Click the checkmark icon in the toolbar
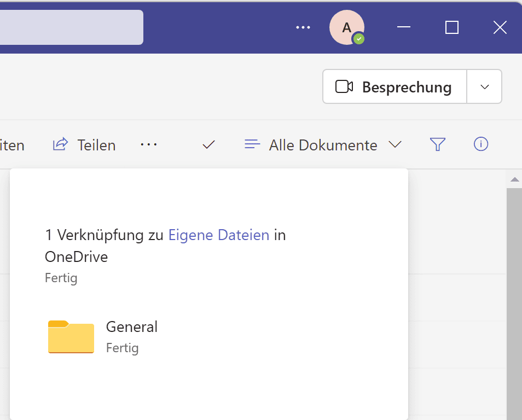This screenshot has width=522, height=420. click(x=208, y=145)
